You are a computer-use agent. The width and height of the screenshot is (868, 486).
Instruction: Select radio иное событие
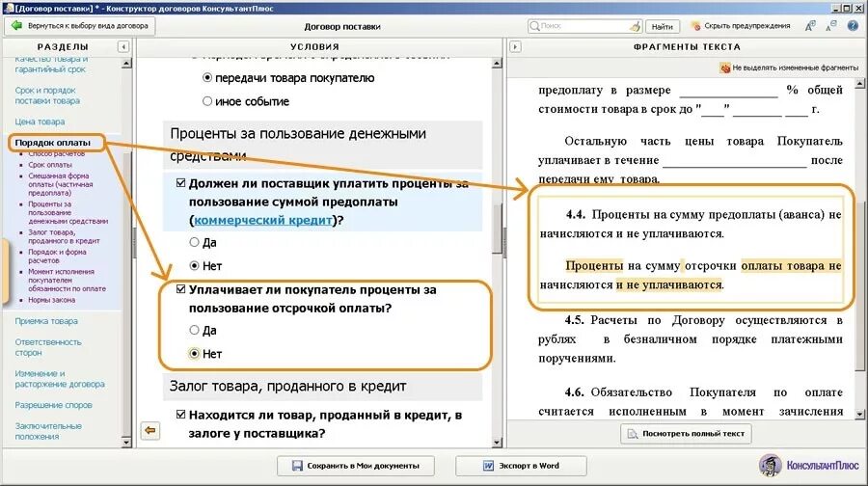click(x=207, y=101)
